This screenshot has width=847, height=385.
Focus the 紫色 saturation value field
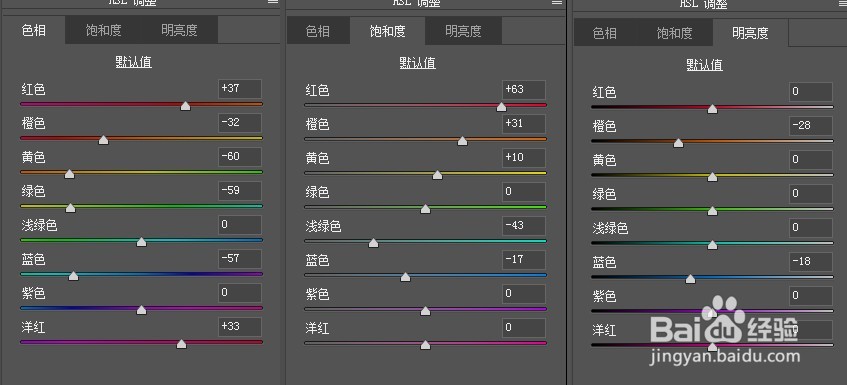click(524, 294)
